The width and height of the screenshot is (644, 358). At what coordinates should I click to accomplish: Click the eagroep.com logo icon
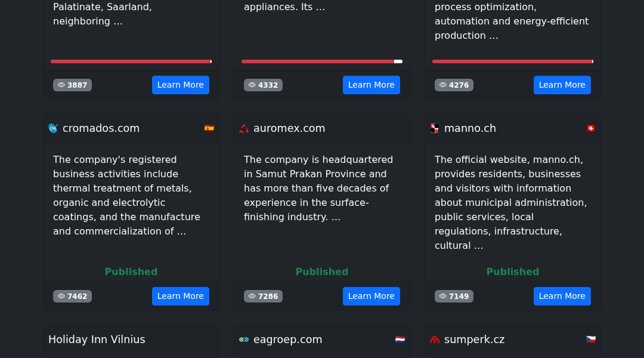coord(244,340)
